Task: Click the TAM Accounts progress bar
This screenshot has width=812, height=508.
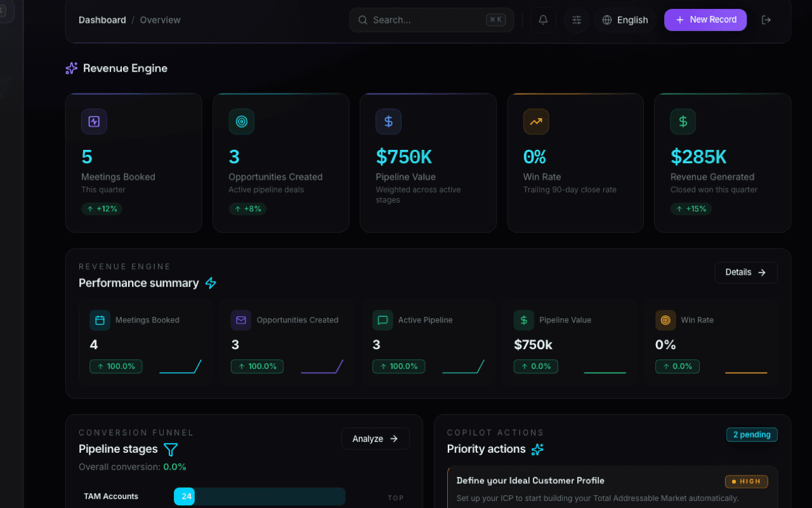Action: (259, 497)
